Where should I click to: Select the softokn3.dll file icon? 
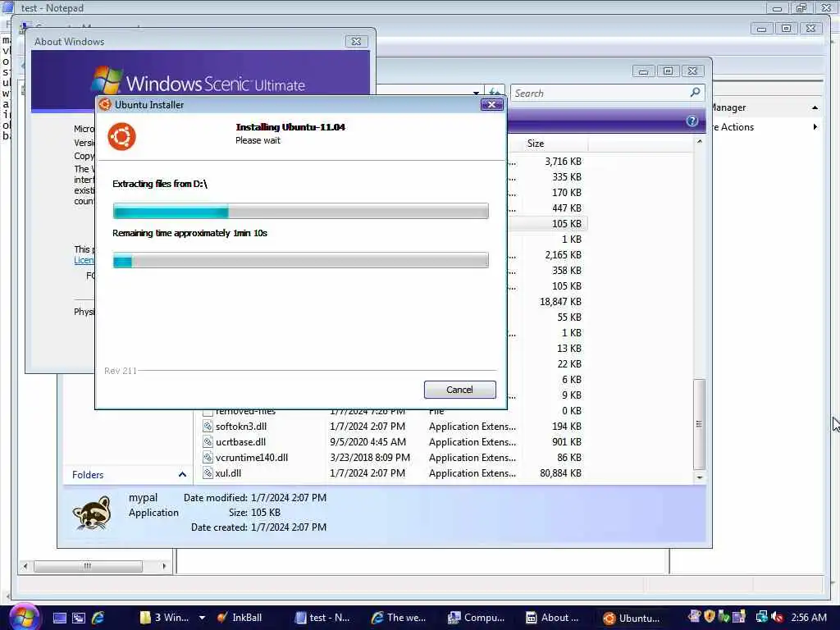(x=208, y=427)
